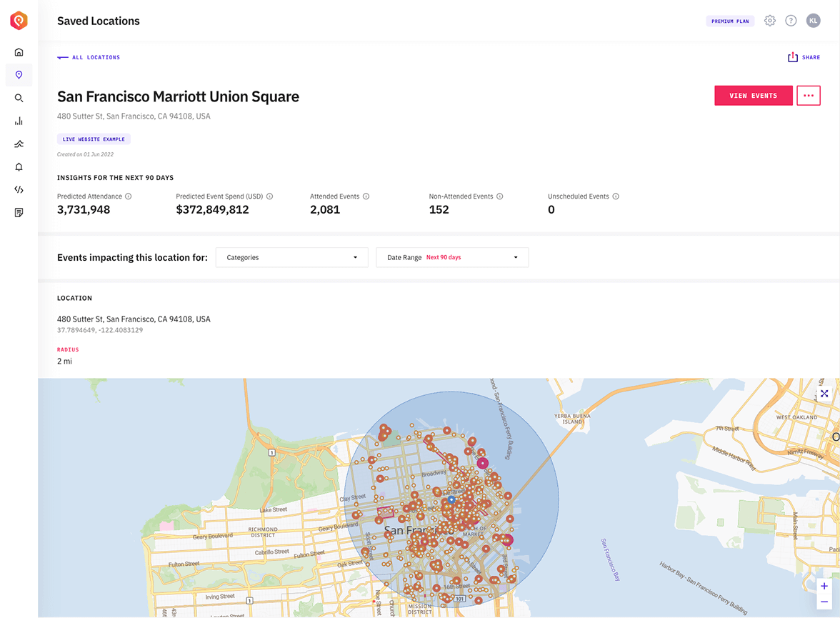Show info for Predicted Event Spend
Viewport: 840px width, 618px height.
[x=269, y=196]
